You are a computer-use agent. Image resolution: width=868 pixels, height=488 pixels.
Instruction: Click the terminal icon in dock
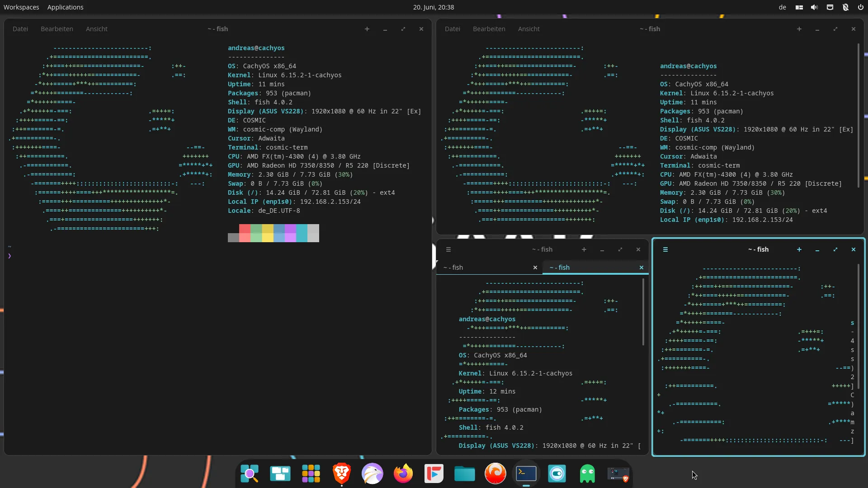click(526, 474)
